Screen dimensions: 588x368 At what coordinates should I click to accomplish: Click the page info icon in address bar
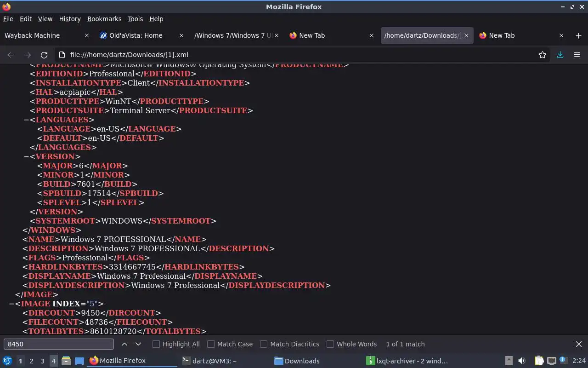tap(62, 55)
